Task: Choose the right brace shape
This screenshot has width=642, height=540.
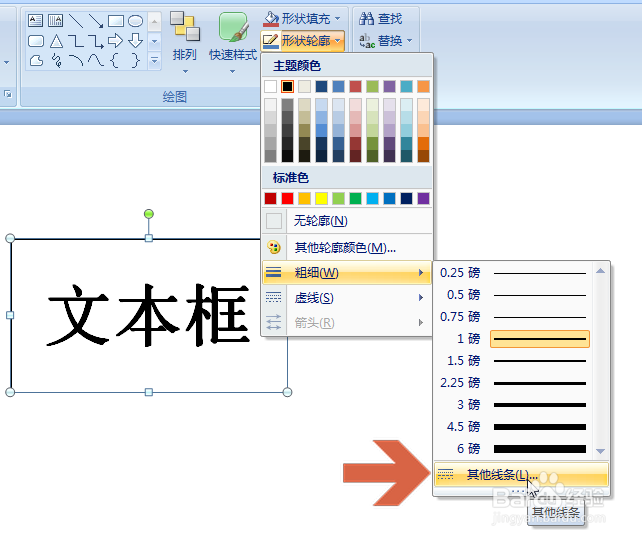Action: coord(136,61)
